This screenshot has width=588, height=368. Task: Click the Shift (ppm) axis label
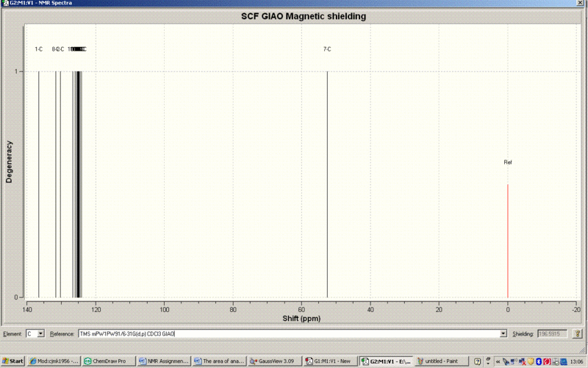tap(301, 319)
